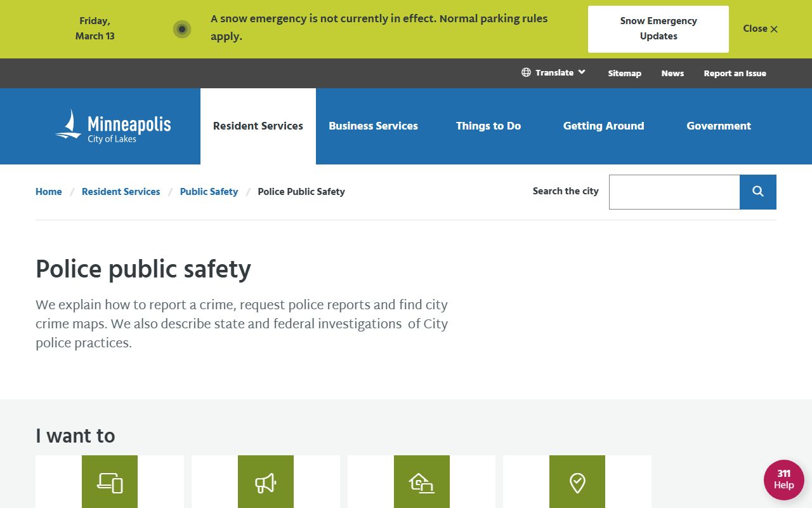Open the Resident Services tab

coord(258,126)
